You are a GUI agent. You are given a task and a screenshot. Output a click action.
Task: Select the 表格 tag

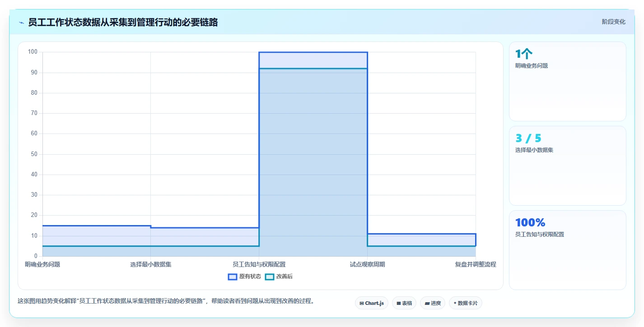(404, 303)
